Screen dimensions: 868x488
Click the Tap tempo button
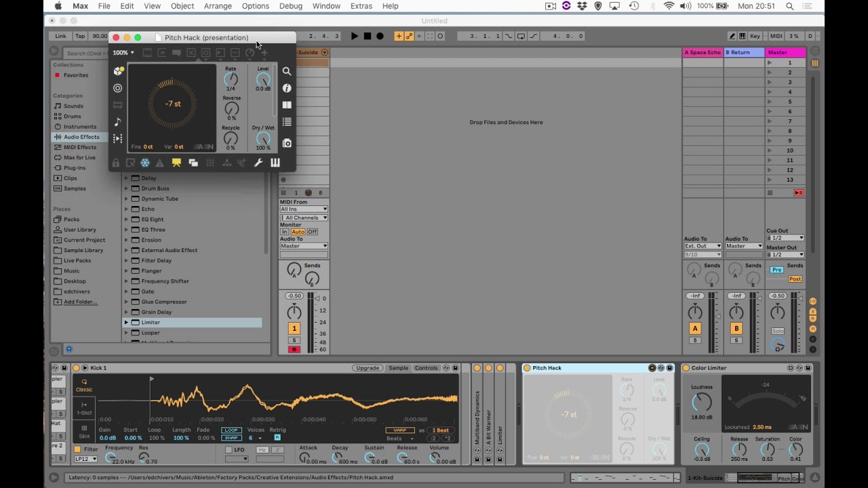tap(80, 36)
